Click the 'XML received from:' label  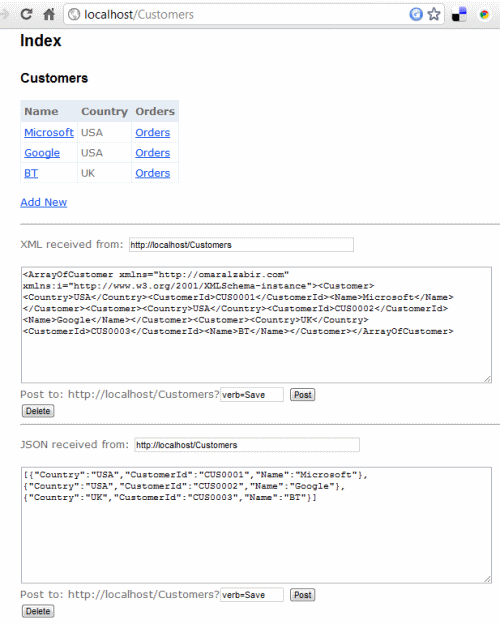pyautogui.click(x=72, y=244)
